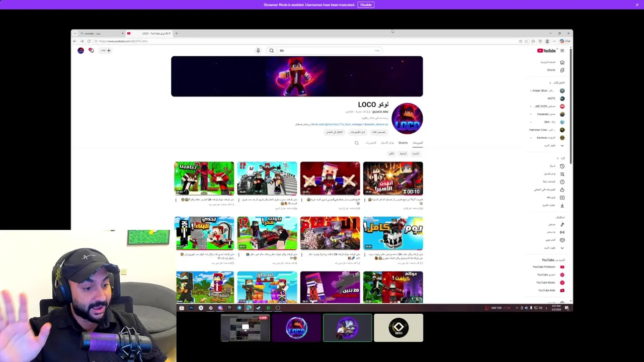Screen dimensions: 644x362
Task: Open the OKA subscription channel
Action: point(547,122)
